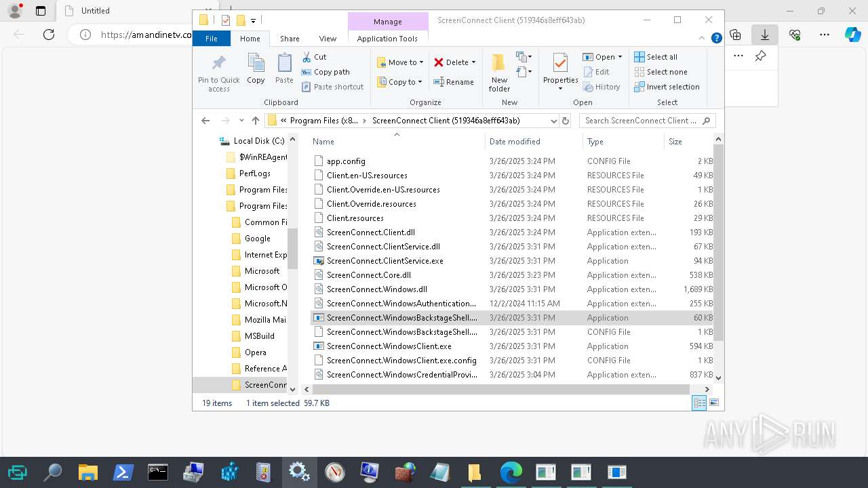Open recent locations dropdown arrow
868x488 pixels.
tap(241, 121)
